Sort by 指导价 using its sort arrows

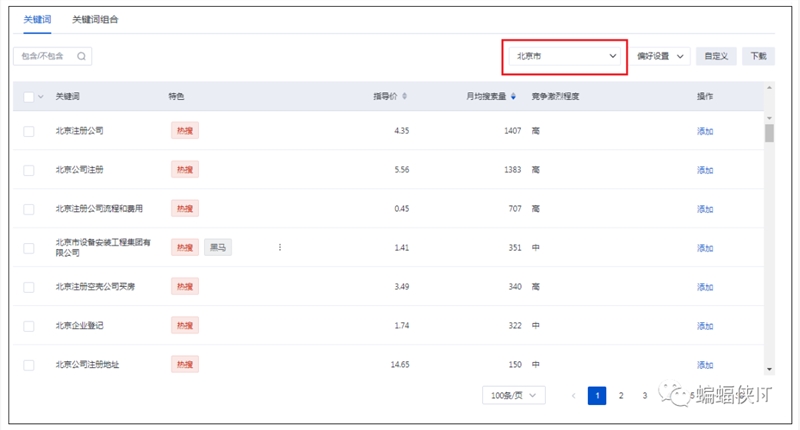click(404, 96)
